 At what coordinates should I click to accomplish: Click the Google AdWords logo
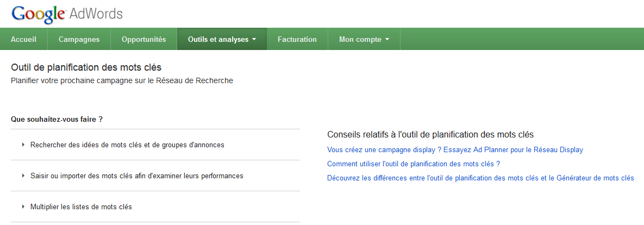(67, 14)
